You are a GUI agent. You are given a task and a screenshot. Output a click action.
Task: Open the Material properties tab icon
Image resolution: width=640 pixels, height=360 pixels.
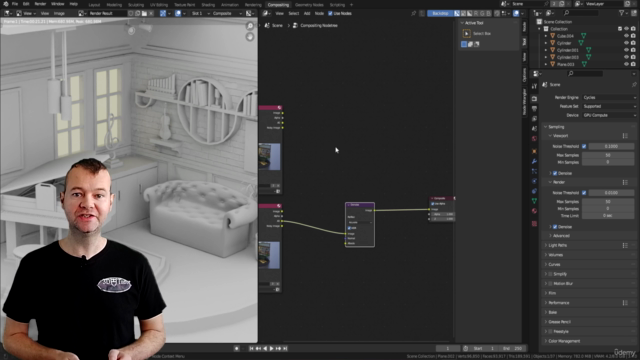coord(534,211)
